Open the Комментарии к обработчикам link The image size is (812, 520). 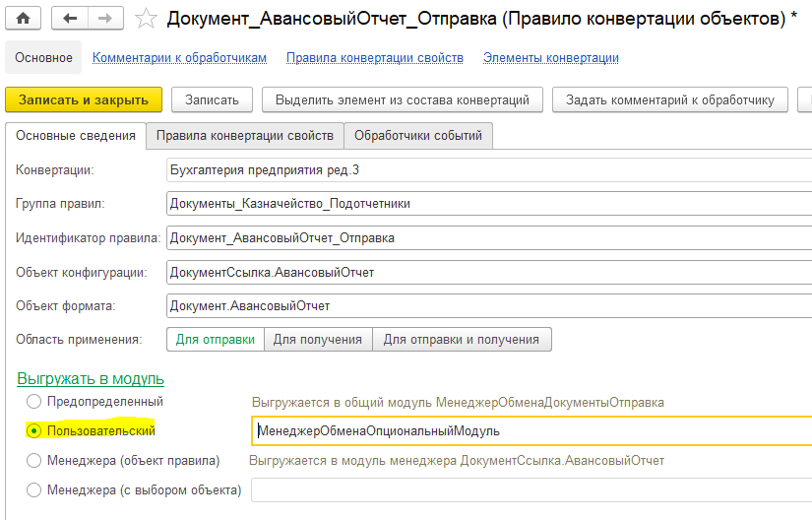click(179, 58)
